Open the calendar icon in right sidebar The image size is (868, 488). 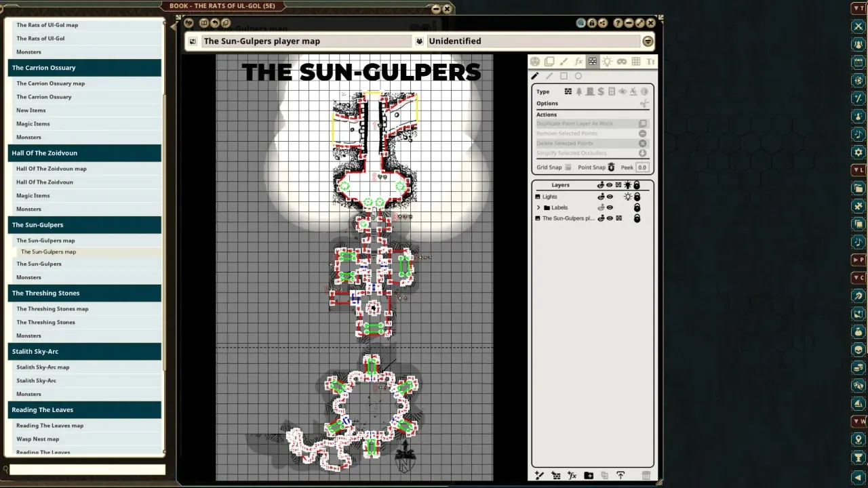coord(859,62)
